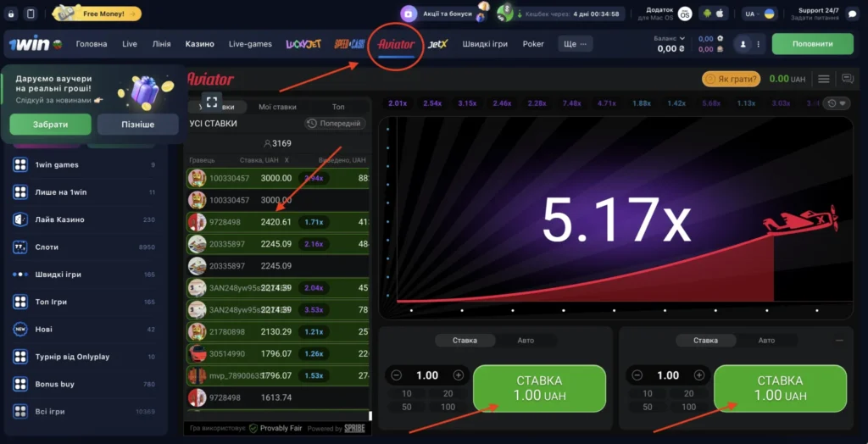Click the fullscreen icon above bets list
Image resolution: width=868 pixels, height=444 pixels.
[212, 100]
